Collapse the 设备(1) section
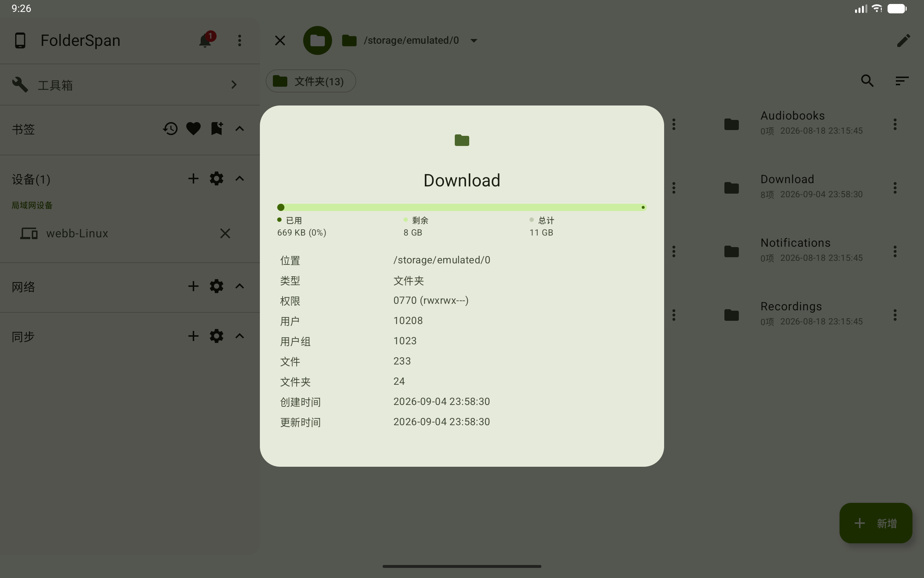The height and width of the screenshot is (578, 924). pos(240,178)
